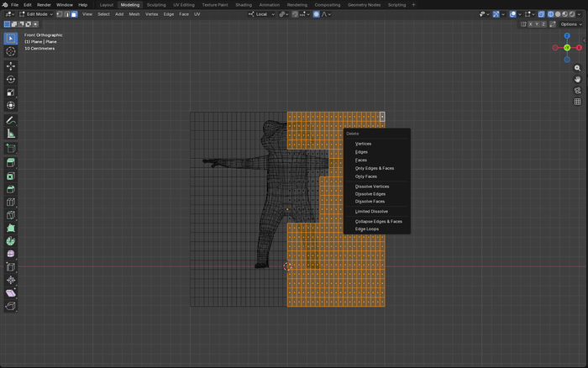The height and width of the screenshot is (368, 588).
Task: Open the Local transform orientation dropdown
Action: (x=263, y=14)
